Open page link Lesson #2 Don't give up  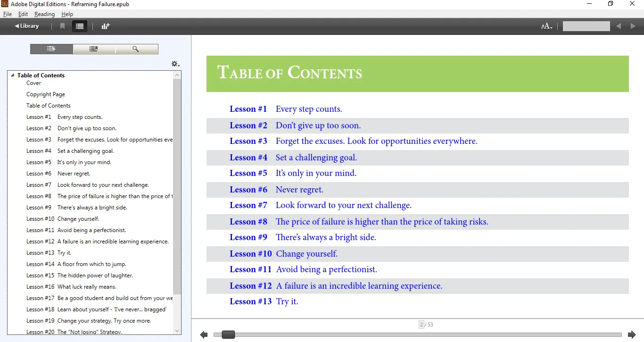click(295, 125)
